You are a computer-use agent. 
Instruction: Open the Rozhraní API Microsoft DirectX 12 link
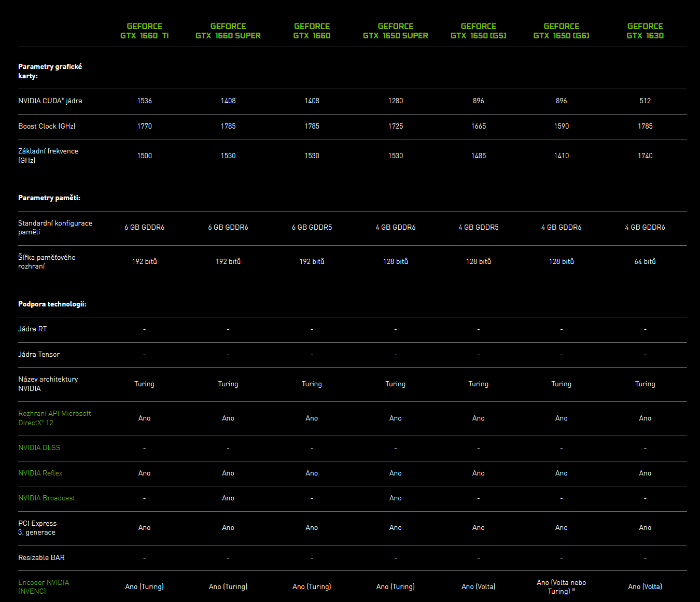coord(54,418)
